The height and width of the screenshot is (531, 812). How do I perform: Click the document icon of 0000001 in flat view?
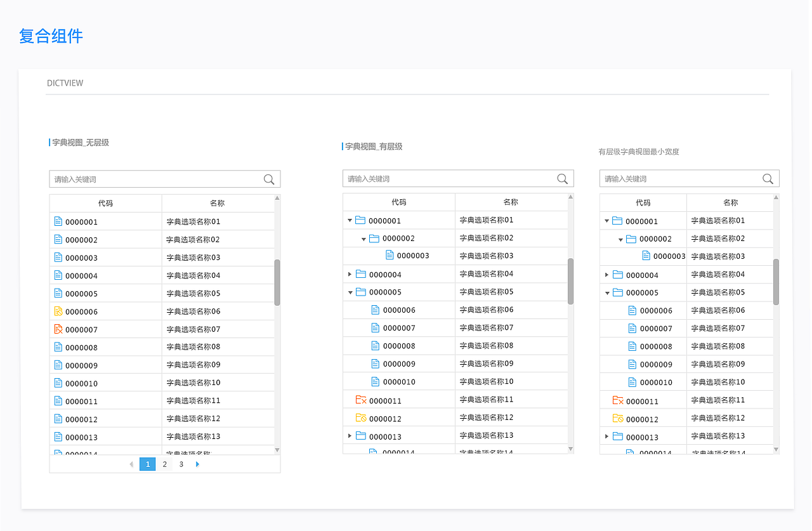coord(58,221)
